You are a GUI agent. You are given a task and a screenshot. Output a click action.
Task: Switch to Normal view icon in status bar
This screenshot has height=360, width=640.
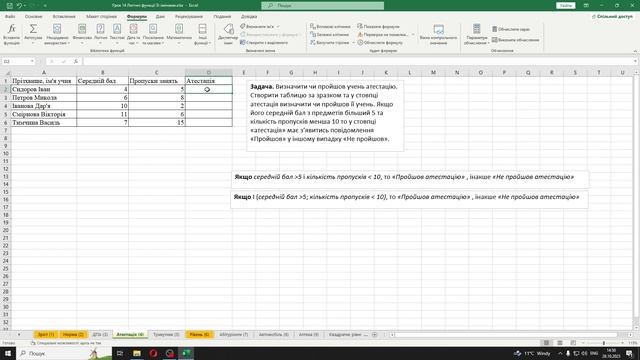(546, 343)
